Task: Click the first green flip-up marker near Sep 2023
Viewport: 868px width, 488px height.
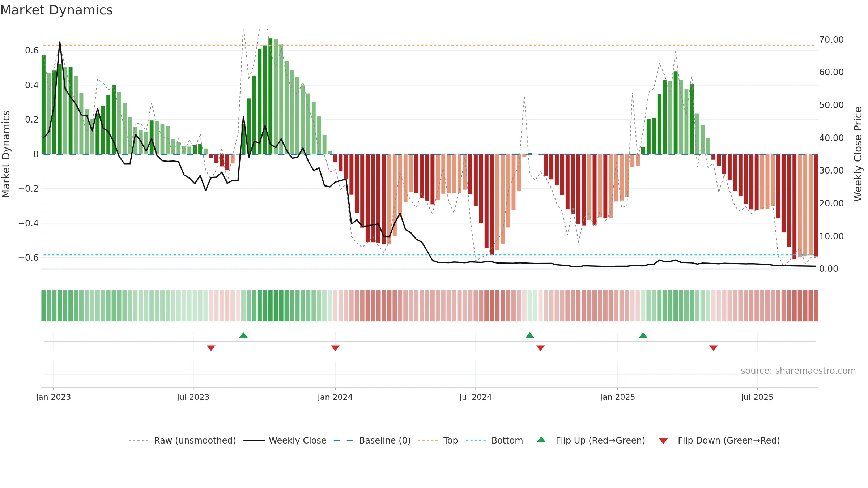Action: [243, 335]
